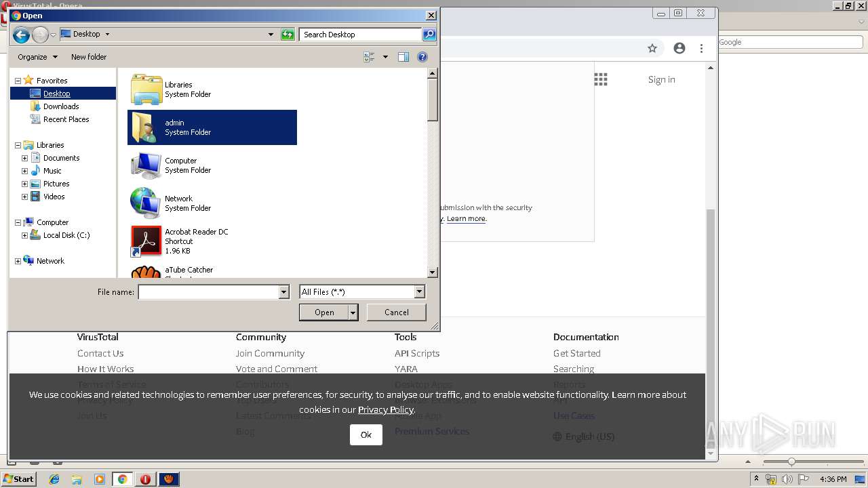
Task: Select the Acrobat Reader DC shortcut icon
Action: click(146, 241)
